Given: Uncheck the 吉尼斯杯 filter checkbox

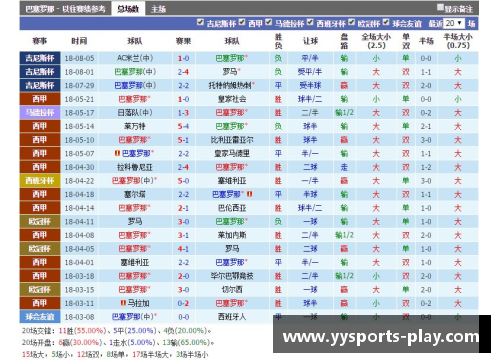Looking at the screenshot, I should (x=200, y=22).
